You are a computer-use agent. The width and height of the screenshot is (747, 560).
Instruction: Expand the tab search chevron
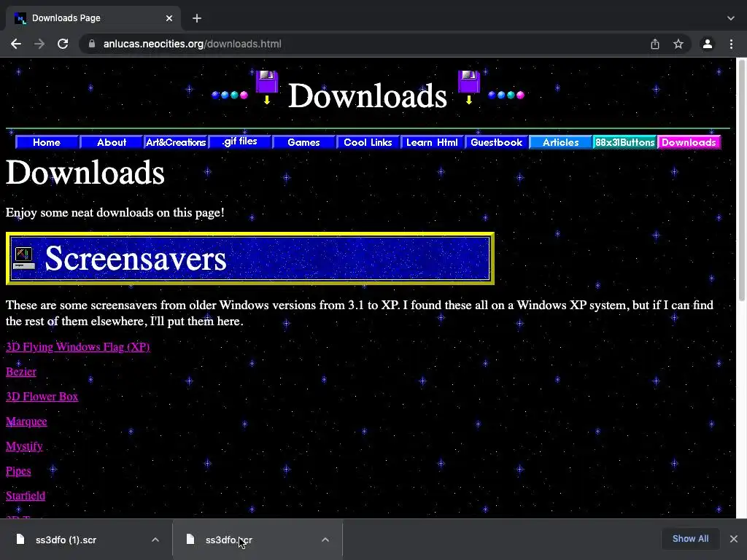click(731, 18)
